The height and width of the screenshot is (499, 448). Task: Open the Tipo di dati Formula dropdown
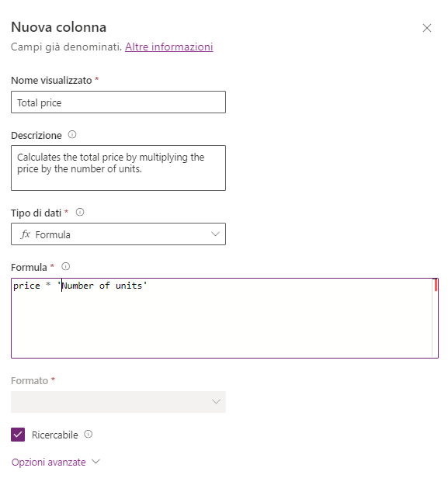(118, 234)
